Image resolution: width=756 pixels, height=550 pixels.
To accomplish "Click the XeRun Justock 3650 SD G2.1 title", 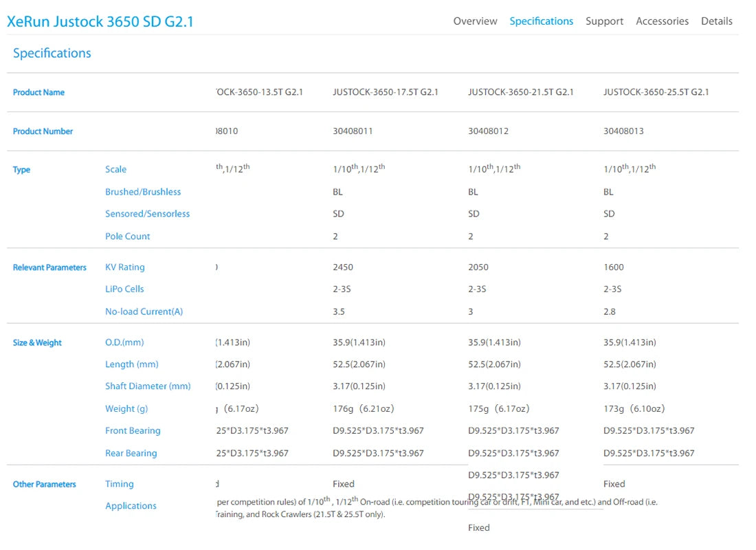I will coord(100,21).
